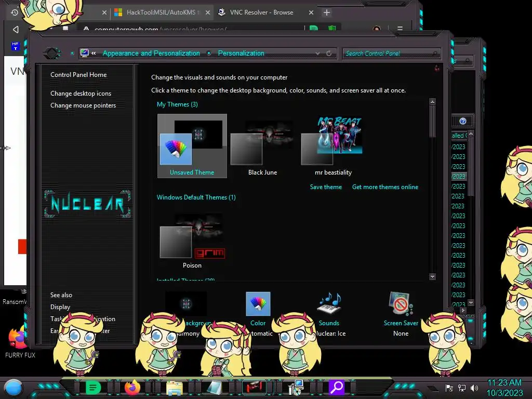Open Get more themes online link

[385, 187]
